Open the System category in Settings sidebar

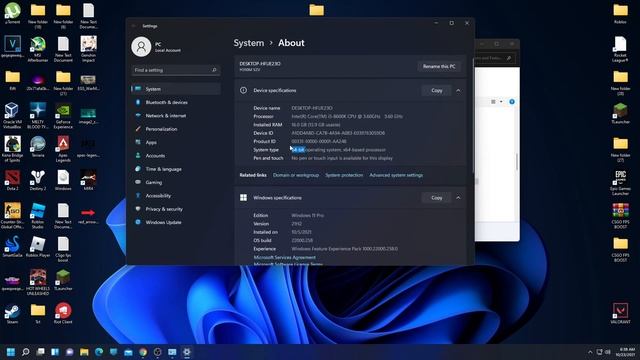click(x=176, y=89)
